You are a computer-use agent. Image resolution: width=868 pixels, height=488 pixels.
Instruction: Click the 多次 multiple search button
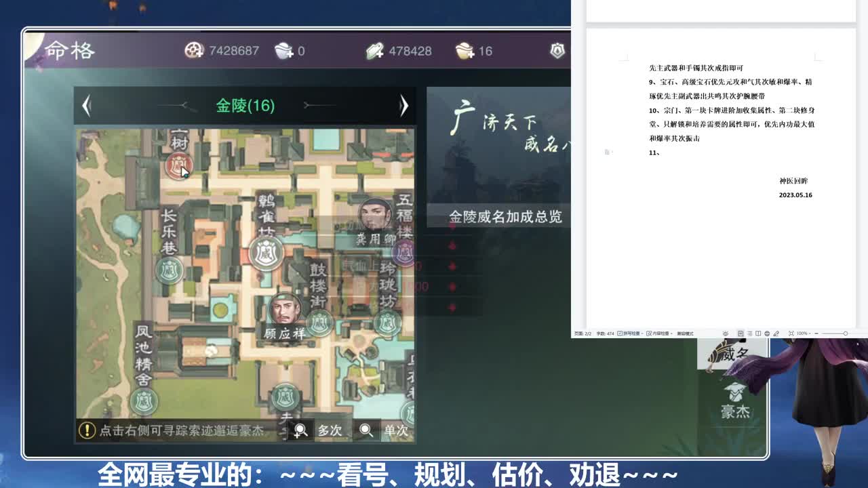point(317,430)
